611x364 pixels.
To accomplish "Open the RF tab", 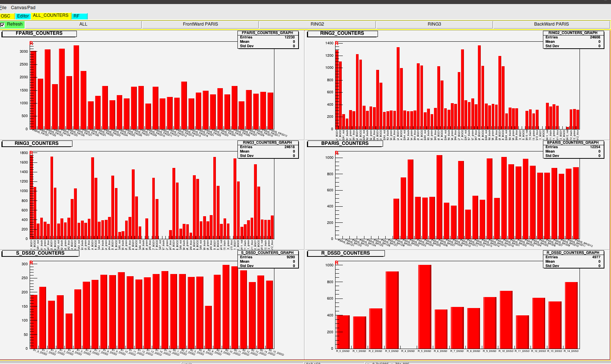I will [79, 16].
